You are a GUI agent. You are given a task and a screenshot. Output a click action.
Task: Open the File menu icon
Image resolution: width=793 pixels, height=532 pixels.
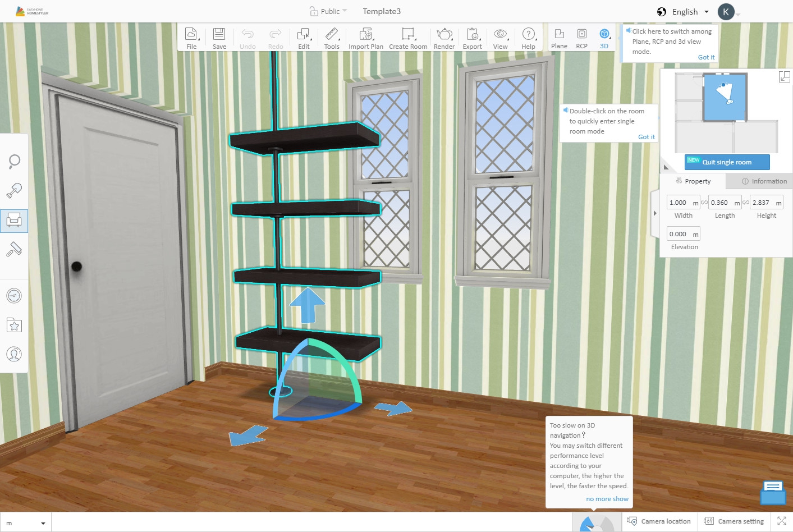[x=191, y=34]
